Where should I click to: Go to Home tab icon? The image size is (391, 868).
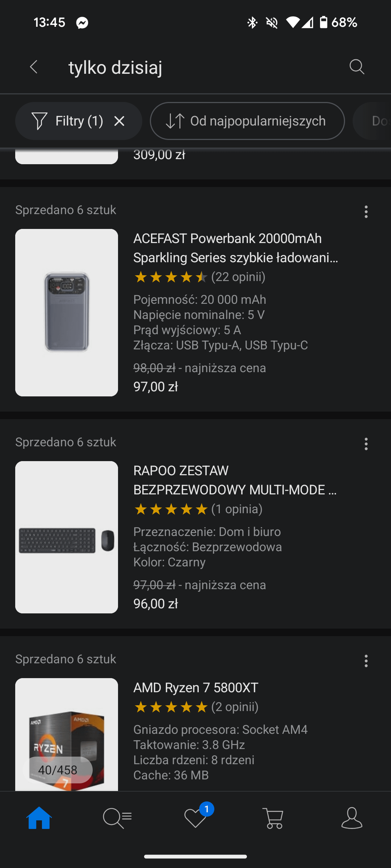(x=39, y=818)
